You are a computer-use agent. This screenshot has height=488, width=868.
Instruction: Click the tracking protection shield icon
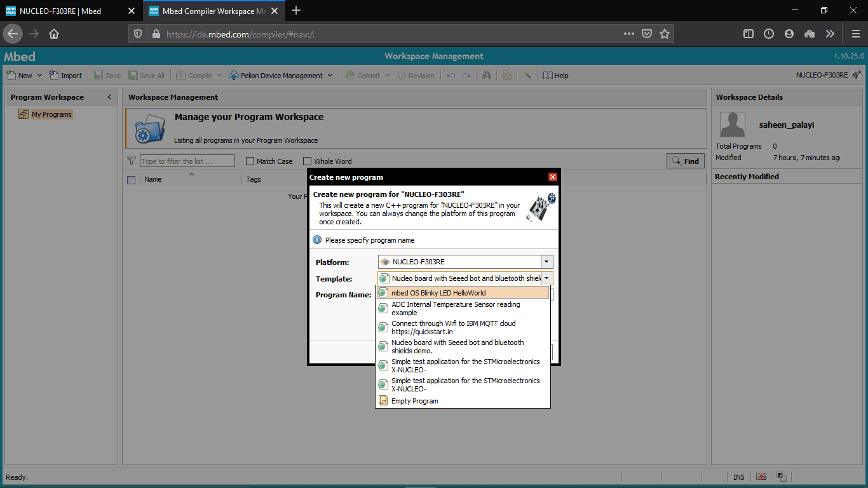point(139,34)
